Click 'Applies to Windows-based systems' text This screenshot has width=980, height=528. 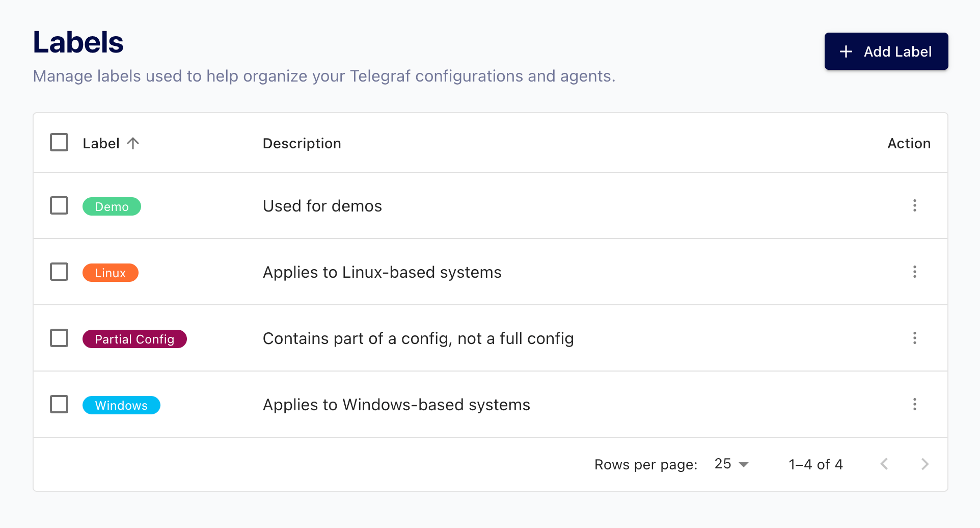pyautogui.click(x=396, y=405)
